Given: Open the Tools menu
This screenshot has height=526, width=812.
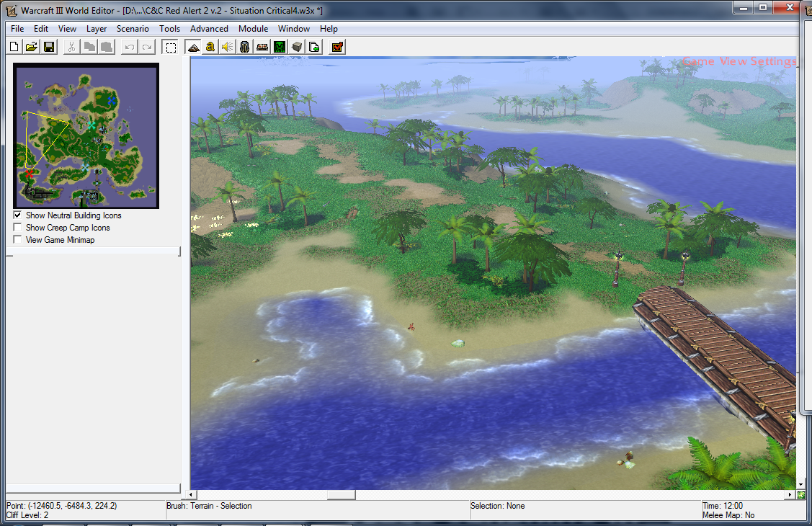Looking at the screenshot, I should 169,29.
